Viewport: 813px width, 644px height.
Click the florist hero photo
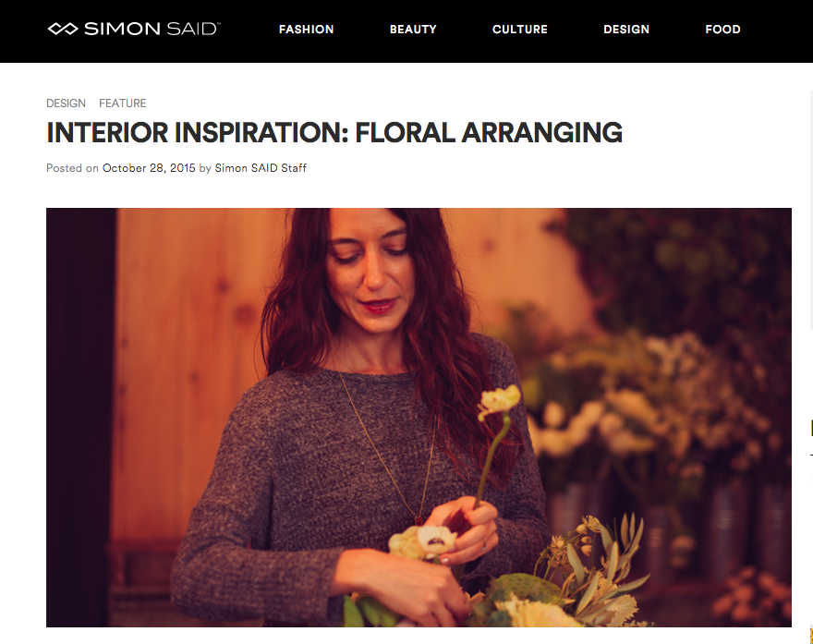click(x=419, y=418)
